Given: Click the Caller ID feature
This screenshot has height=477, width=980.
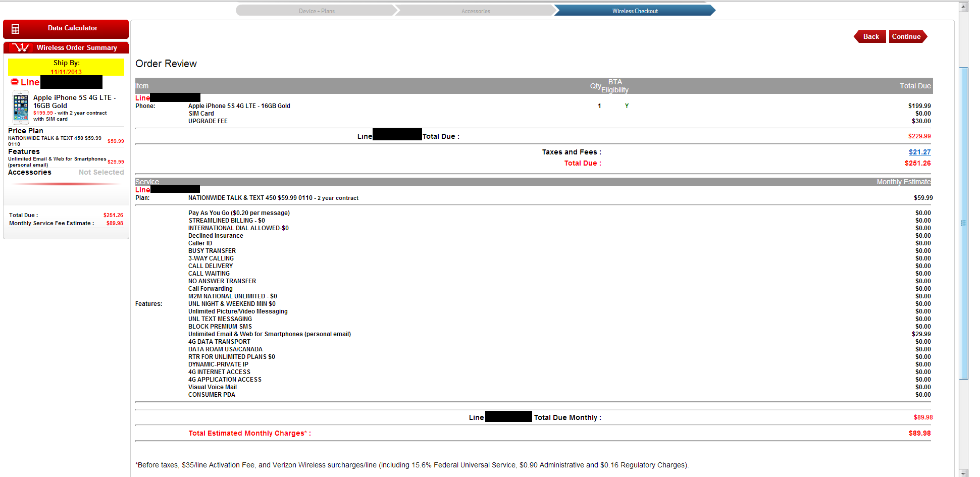Looking at the screenshot, I should pyautogui.click(x=200, y=243).
